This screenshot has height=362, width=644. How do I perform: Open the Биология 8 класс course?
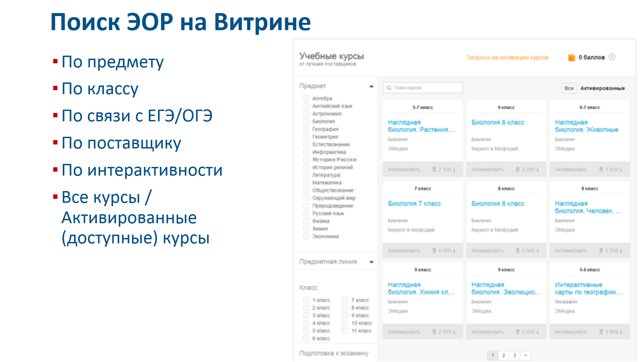498,203
